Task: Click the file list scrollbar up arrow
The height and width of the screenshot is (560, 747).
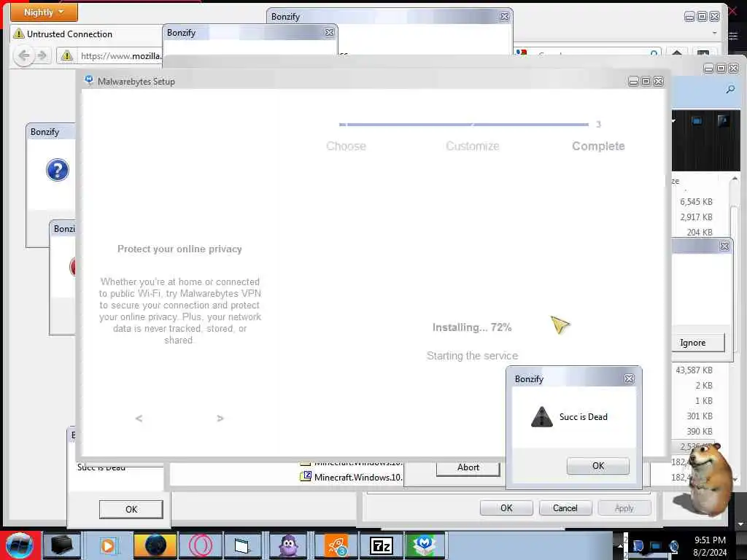Action: [735, 179]
